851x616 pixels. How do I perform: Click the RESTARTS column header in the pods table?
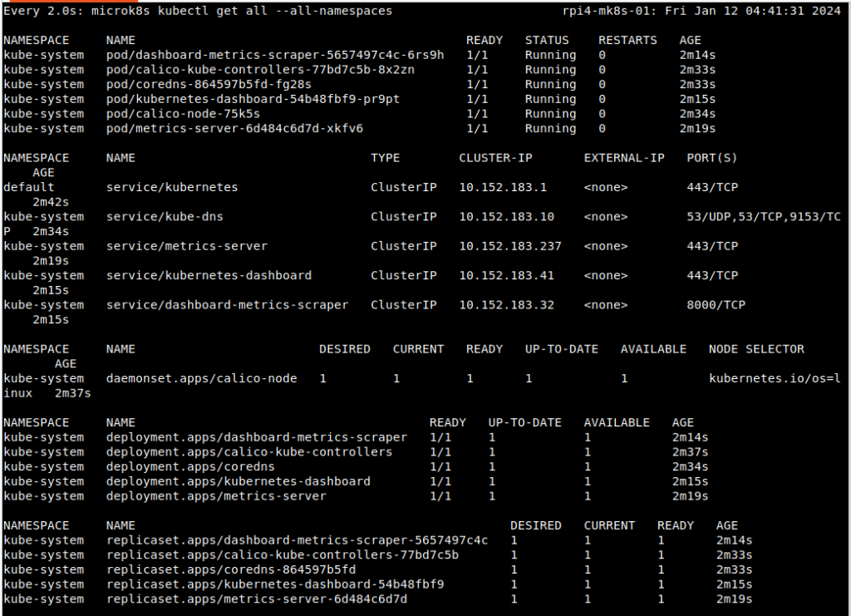click(627, 41)
